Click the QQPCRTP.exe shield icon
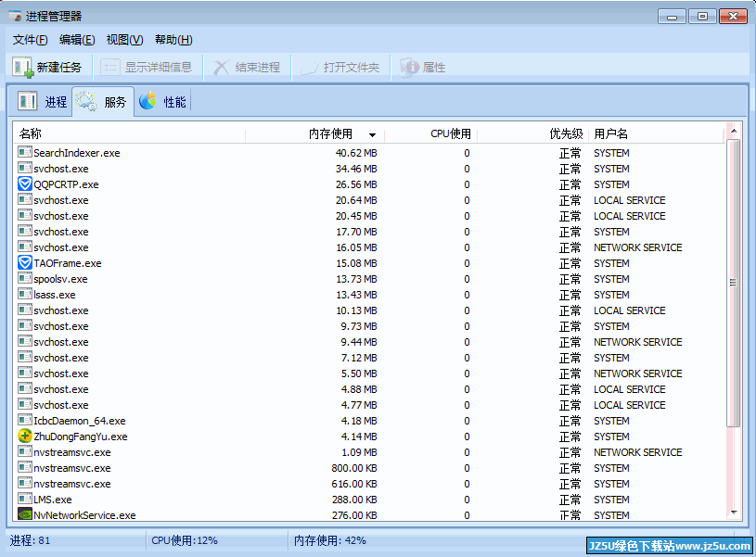This screenshot has height=557, width=756. pyautogui.click(x=25, y=184)
